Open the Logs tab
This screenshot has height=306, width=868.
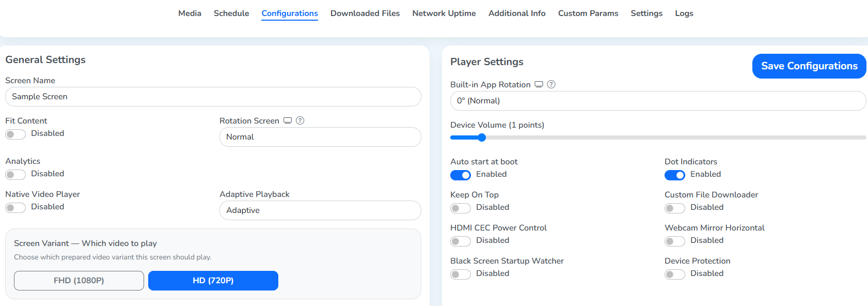(684, 13)
